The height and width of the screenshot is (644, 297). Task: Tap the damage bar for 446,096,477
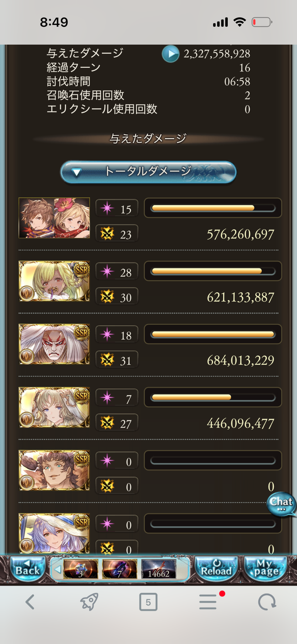point(213,397)
